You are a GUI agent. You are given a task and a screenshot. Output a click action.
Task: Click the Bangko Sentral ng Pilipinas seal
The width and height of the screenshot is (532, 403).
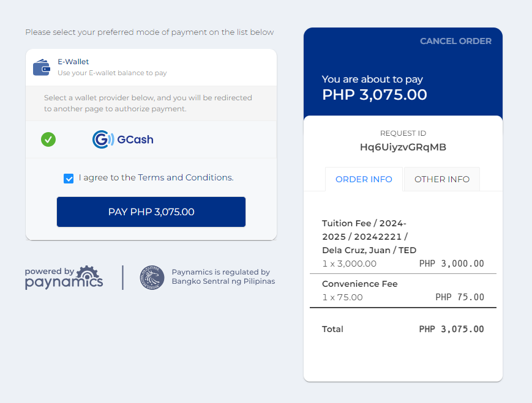click(x=152, y=278)
